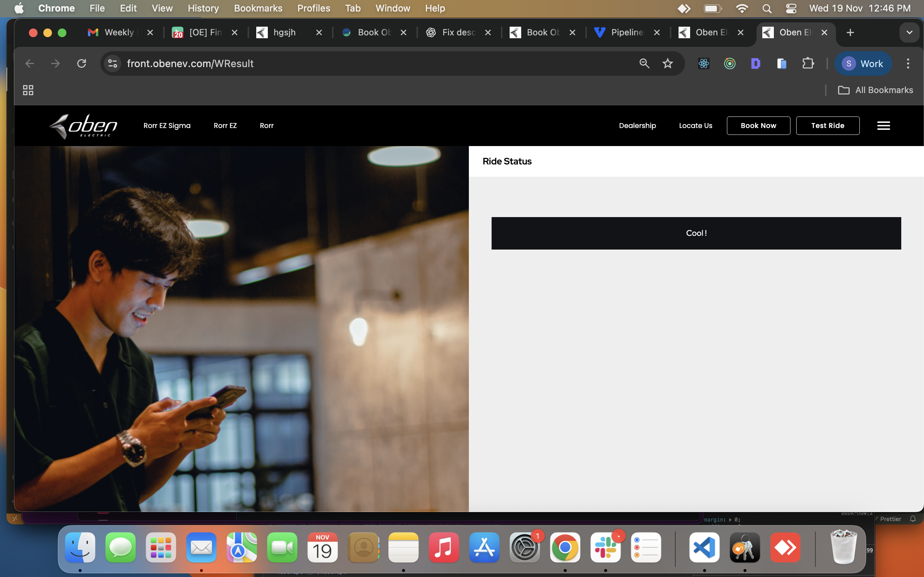Click the Book Now button
Screen dimensions: 924x577
coord(758,125)
